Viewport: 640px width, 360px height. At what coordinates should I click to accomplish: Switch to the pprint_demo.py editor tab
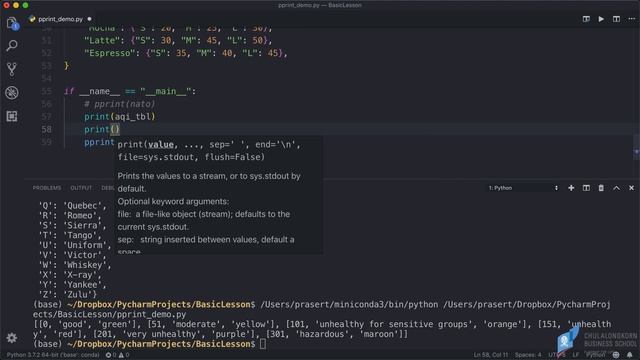(x=60, y=19)
